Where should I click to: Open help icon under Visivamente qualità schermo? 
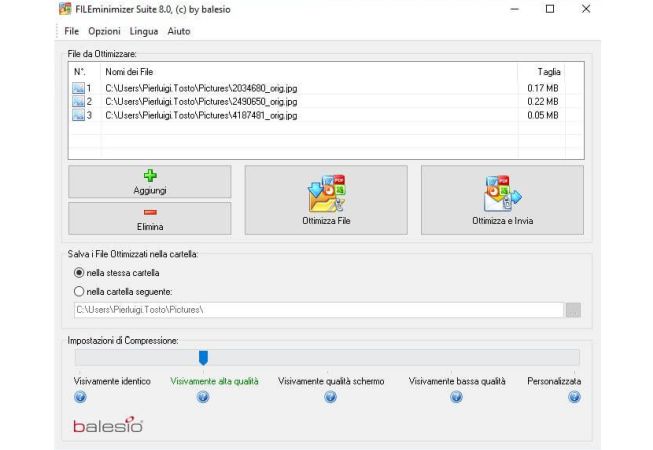tap(330, 397)
